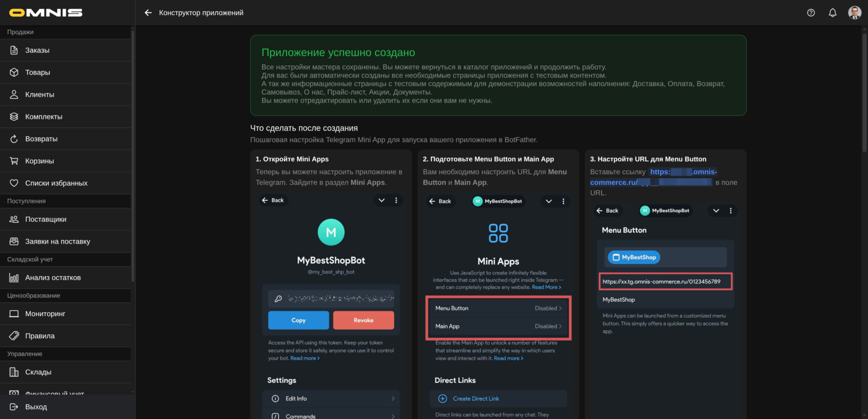This screenshot has height=419, width=868.
Task: Open the Поставщики menu item
Action: click(46, 219)
